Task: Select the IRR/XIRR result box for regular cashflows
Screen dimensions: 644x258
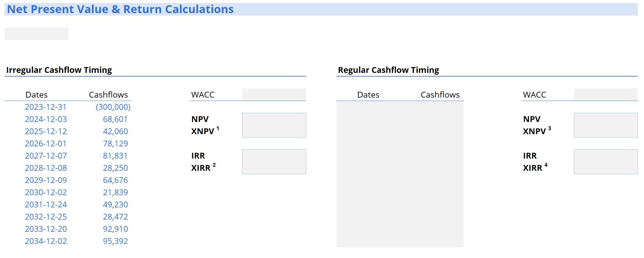Action: (x=606, y=162)
